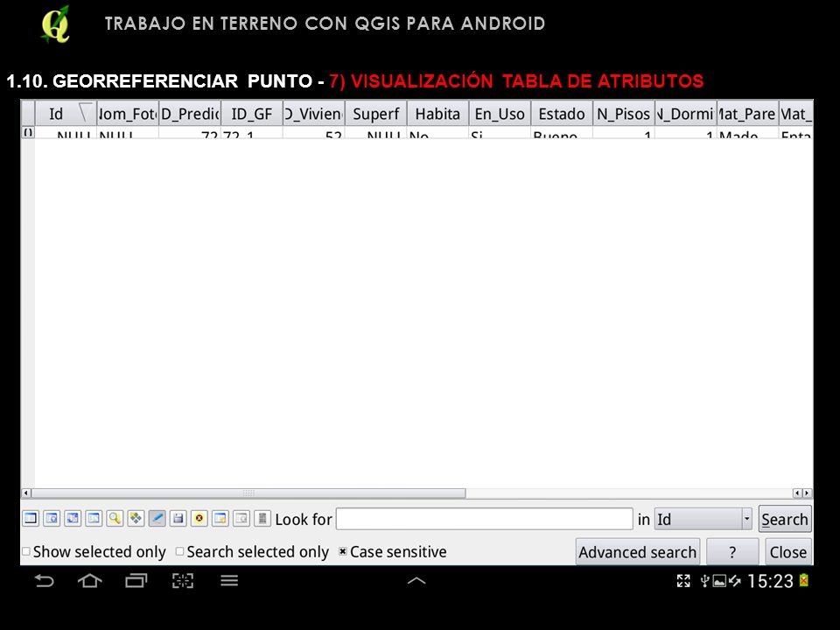Click the Nom_Foto column header
840x630 pixels.
[128, 114]
